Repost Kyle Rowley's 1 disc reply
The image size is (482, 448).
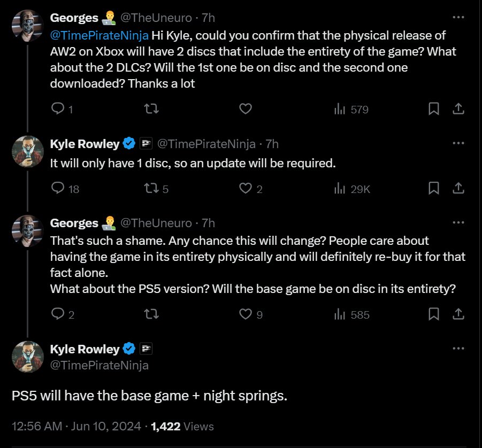[x=152, y=188]
